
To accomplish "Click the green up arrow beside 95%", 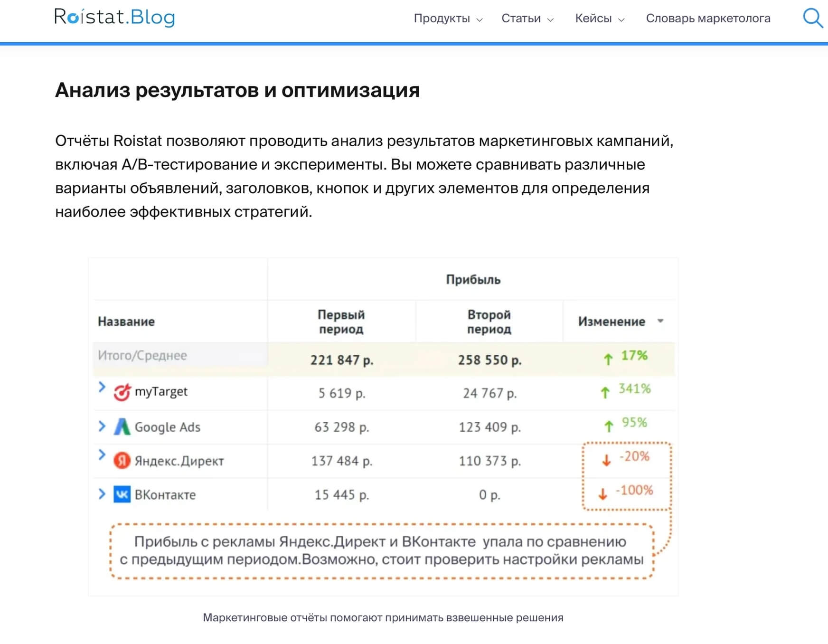I will tap(609, 426).
